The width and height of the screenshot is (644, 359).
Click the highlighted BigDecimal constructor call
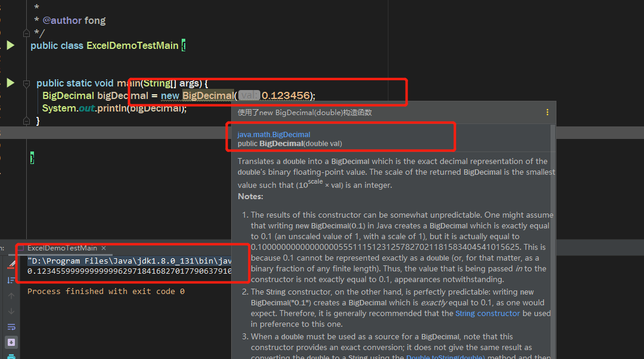tap(208, 95)
